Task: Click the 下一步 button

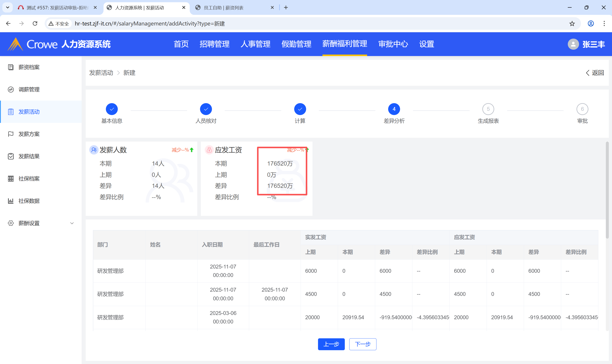Action: point(362,344)
